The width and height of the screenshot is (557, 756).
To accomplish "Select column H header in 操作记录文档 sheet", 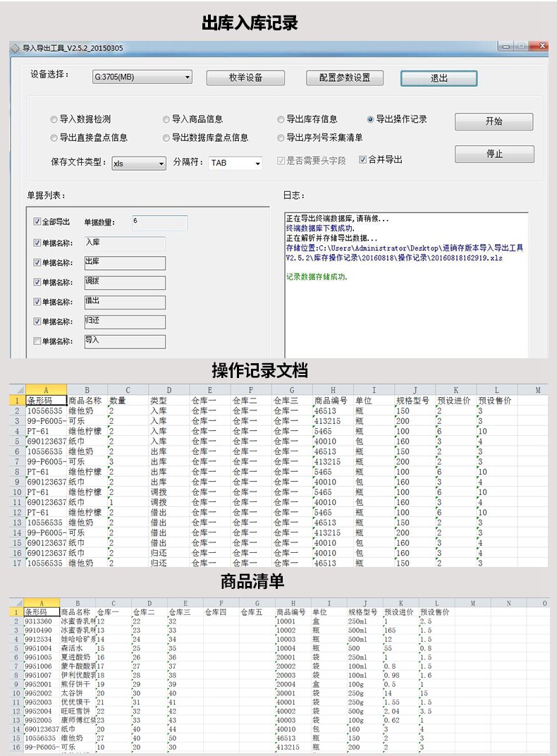I will coord(333,390).
